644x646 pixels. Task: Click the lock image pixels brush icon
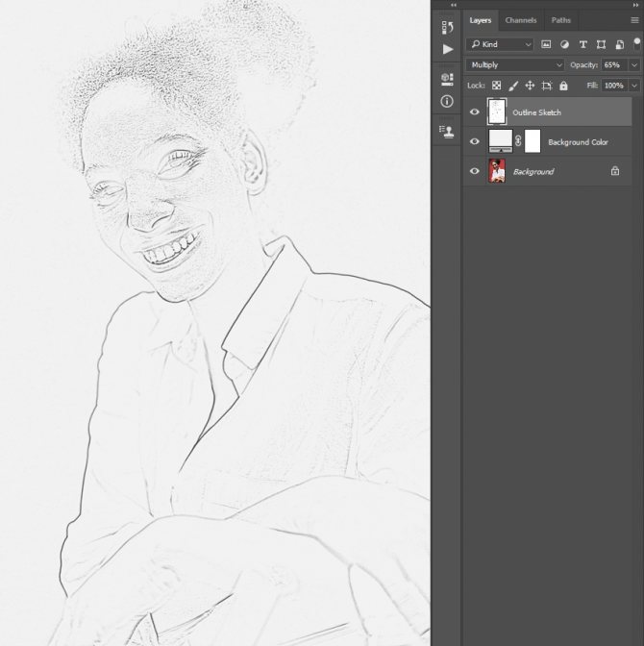[x=512, y=86]
